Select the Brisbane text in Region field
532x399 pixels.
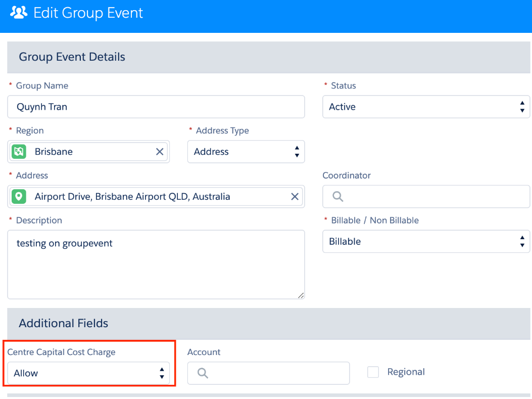[54, 152]
